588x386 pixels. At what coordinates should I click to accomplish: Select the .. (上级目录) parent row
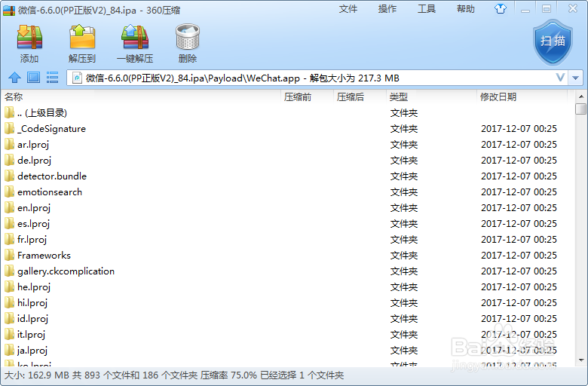[288, 113]
